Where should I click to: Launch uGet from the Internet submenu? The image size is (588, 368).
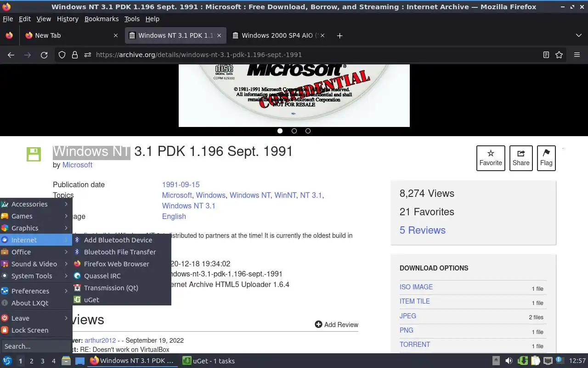click(122, 300)
